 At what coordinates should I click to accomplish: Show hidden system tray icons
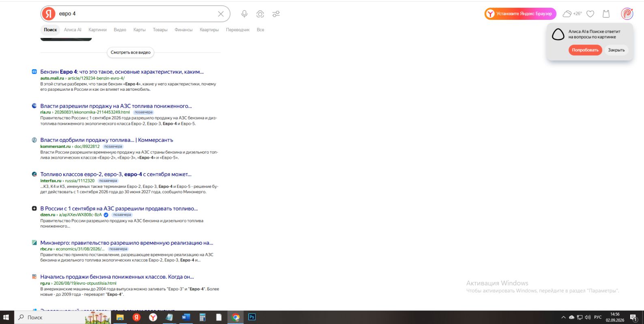coord(563,317)
